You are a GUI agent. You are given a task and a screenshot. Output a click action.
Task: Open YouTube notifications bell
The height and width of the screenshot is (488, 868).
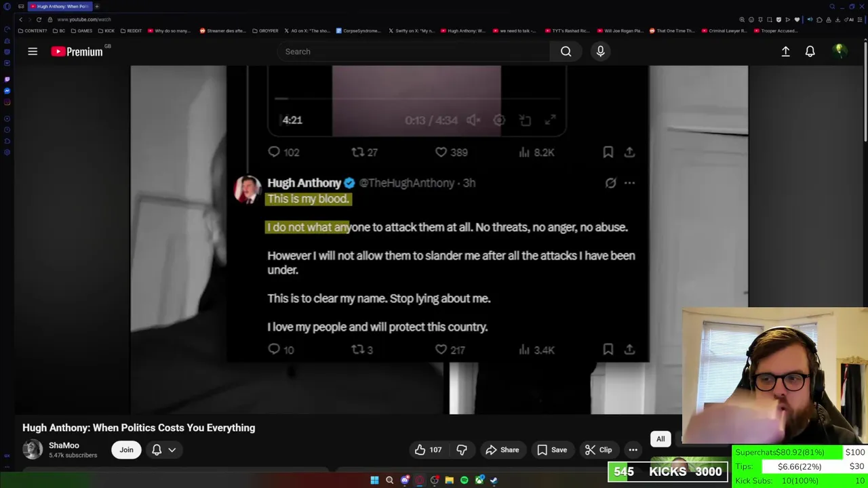(810, 52)
